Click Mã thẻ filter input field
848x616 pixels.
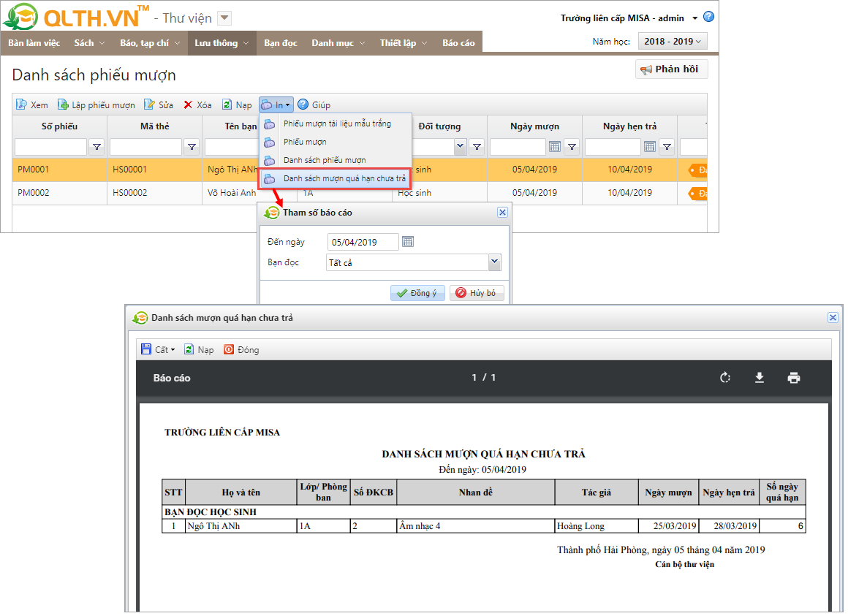(x=146, y=146)
